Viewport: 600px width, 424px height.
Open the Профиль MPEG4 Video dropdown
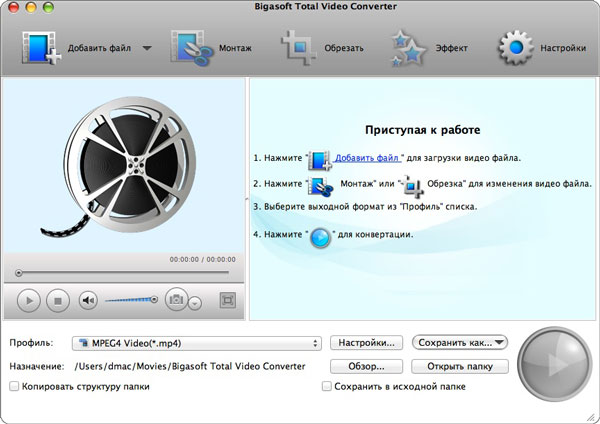click(x=197, y=343)
